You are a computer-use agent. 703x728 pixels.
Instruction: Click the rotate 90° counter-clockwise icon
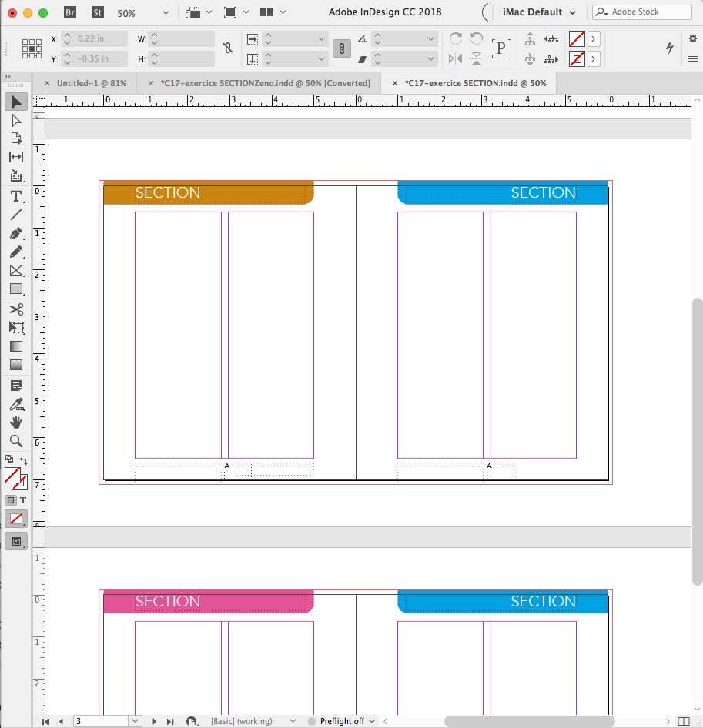click(477, 38)
